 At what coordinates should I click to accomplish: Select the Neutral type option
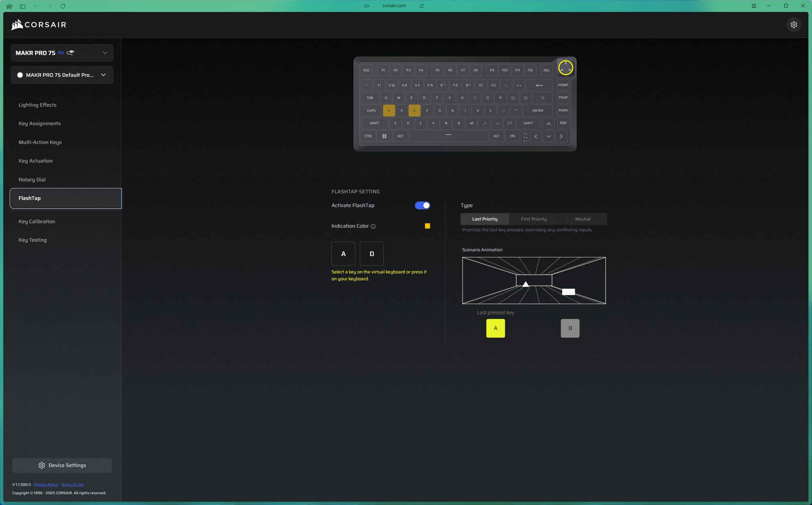[x=583, y=219]
